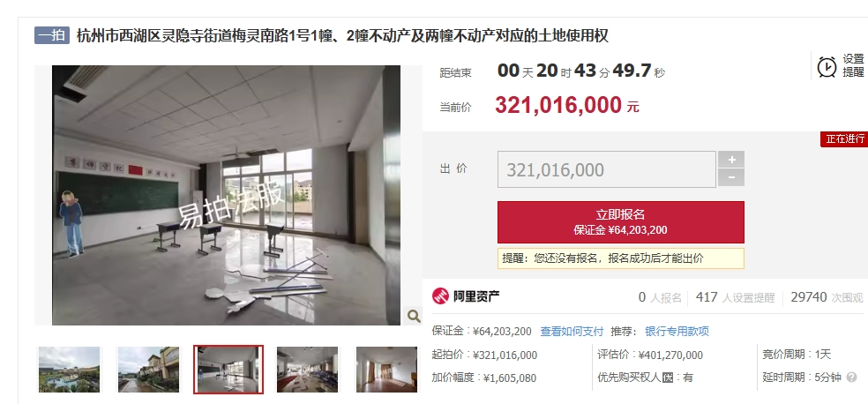The image size is (868, 404).
Task: Select the highlighted classroom thumbnail
Action: [228, 370]
